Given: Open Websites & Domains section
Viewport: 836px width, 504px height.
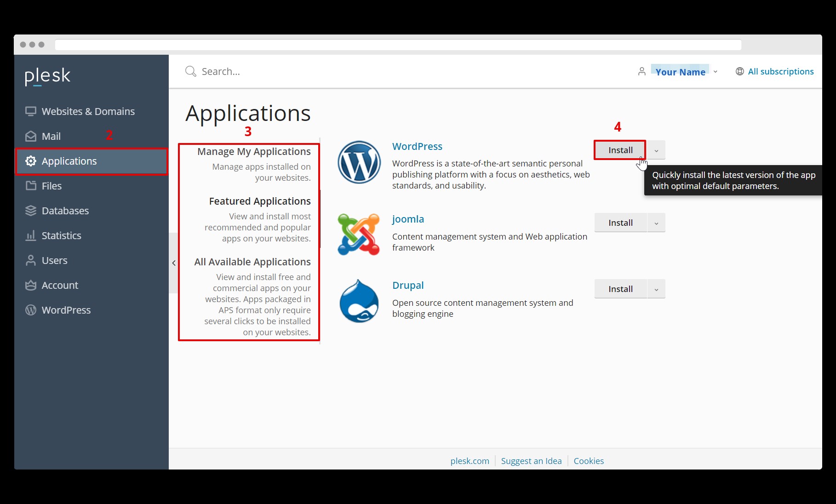Looking at the screenshot, I should pyautogui.click(x=92, y=111).
